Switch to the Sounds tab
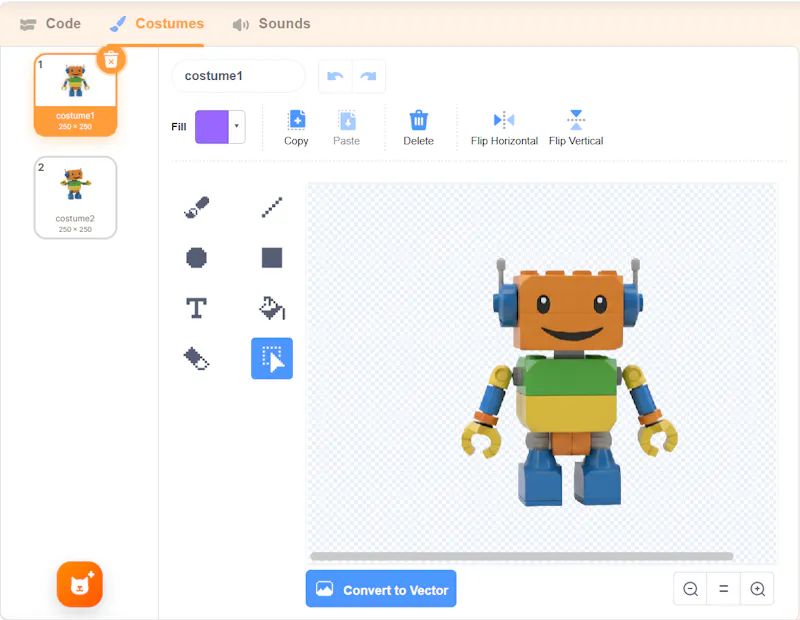 pos(271,23)
